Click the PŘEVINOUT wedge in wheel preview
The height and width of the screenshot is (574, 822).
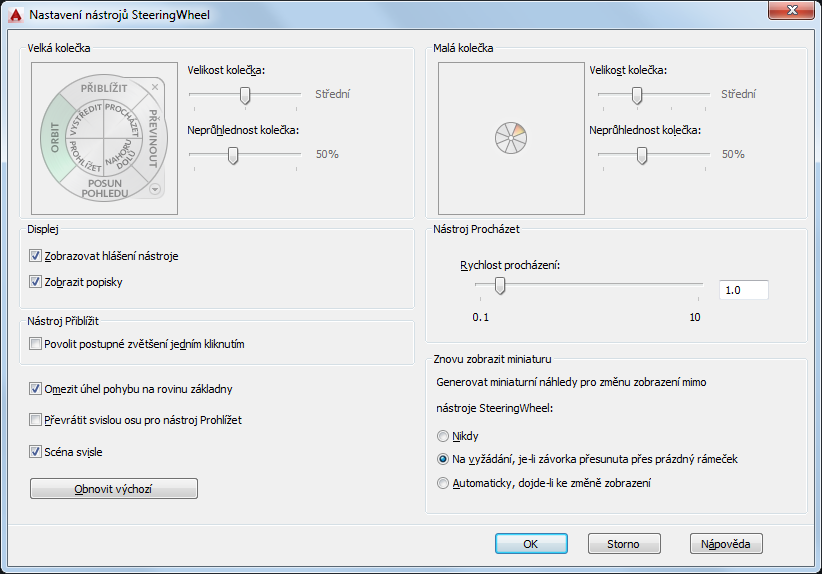[x=153, y=138]
